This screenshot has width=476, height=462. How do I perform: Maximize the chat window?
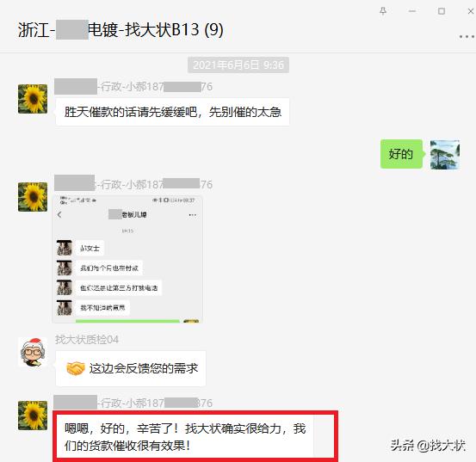442,11
